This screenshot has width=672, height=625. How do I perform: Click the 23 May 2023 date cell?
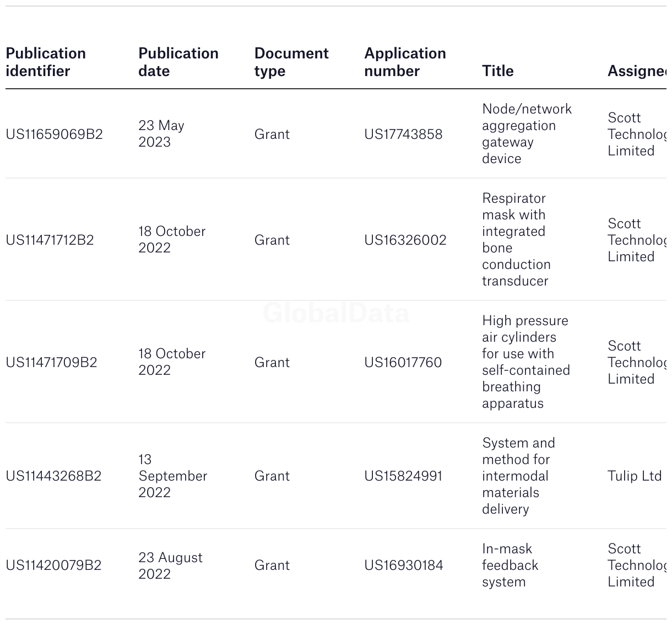[161, 133]
